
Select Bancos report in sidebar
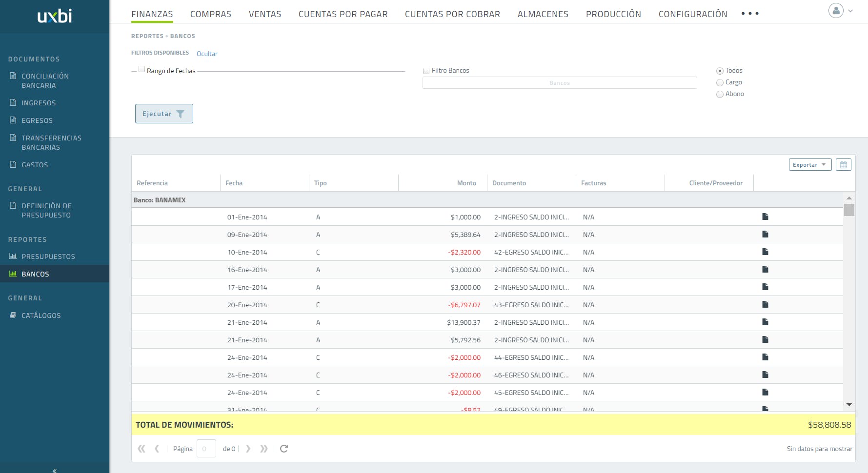coord(55,274)
